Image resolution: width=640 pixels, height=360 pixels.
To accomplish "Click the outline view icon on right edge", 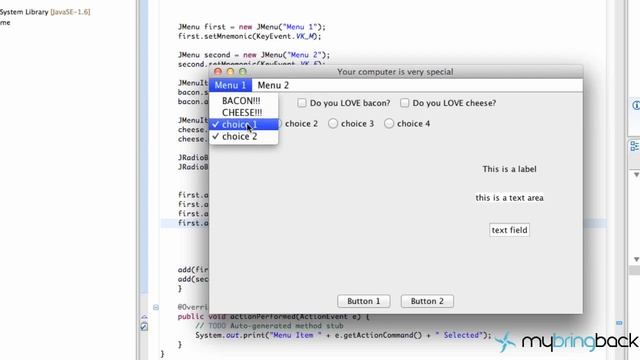I will pyautogui.click(x=635, y=146).
